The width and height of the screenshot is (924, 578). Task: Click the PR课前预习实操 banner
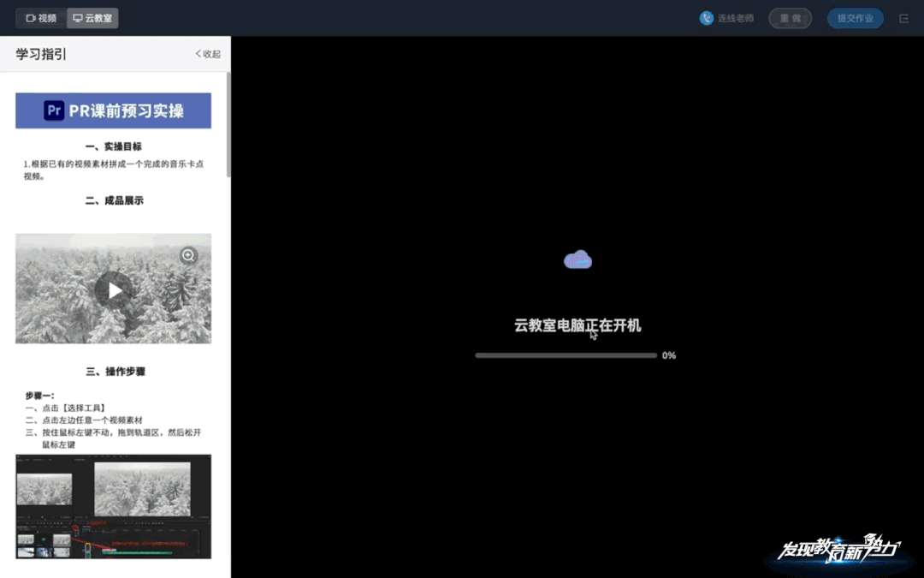pos(112,110)
